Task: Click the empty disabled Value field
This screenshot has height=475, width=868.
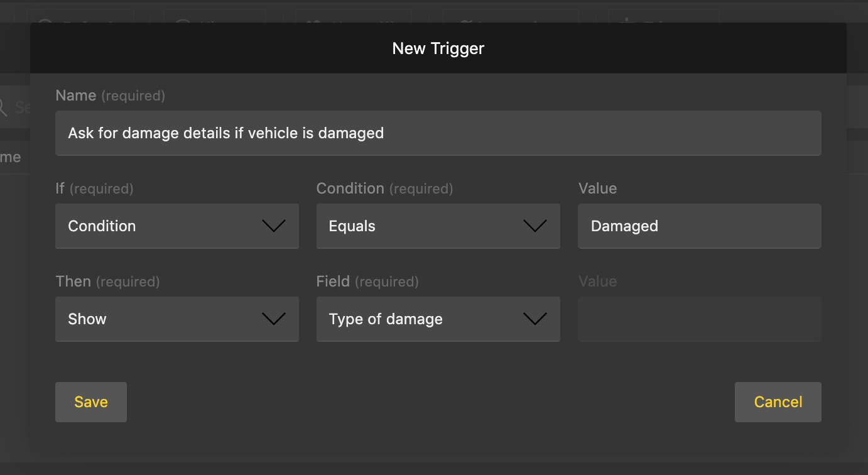Action: (699, 319)
